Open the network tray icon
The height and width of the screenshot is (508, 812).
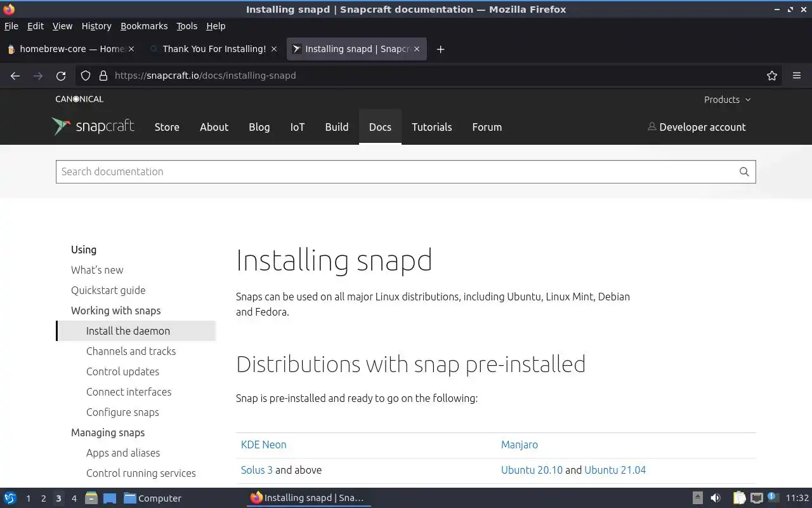pos(756,498)
